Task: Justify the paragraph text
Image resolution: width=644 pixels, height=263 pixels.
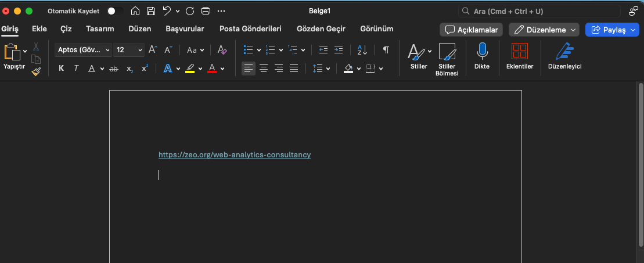Action: click(294, 69)
